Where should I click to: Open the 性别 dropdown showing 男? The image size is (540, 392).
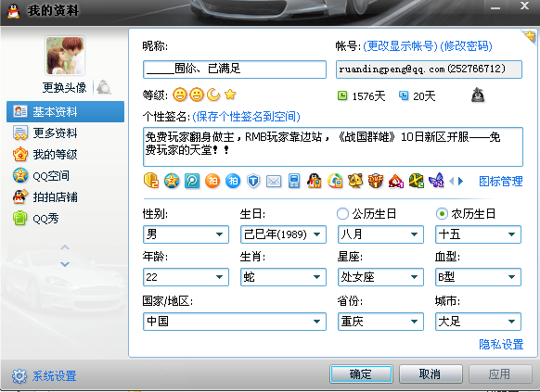click(186, 234)
